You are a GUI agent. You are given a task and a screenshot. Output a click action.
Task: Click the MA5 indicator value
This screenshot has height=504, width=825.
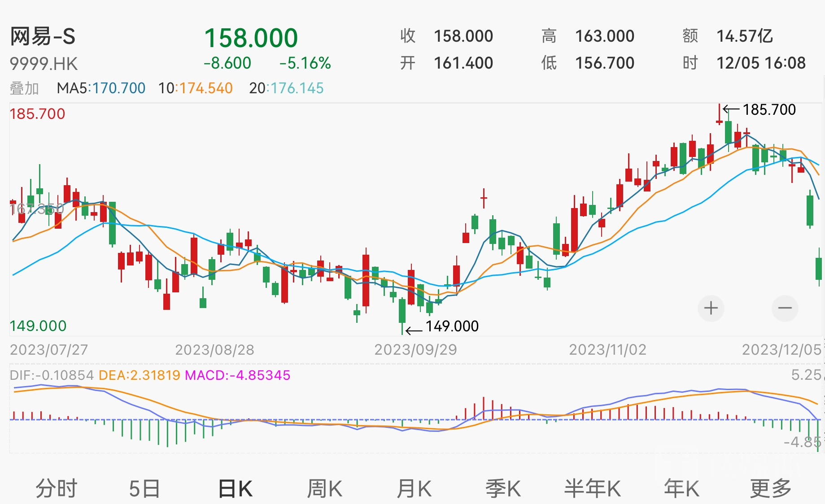(x=101, y=88)
